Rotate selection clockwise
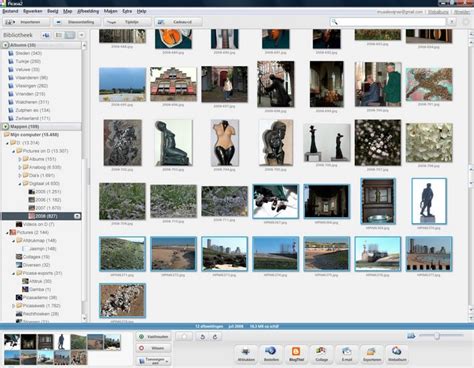This screenshot has height=368, width=474. tap(215, 337)
